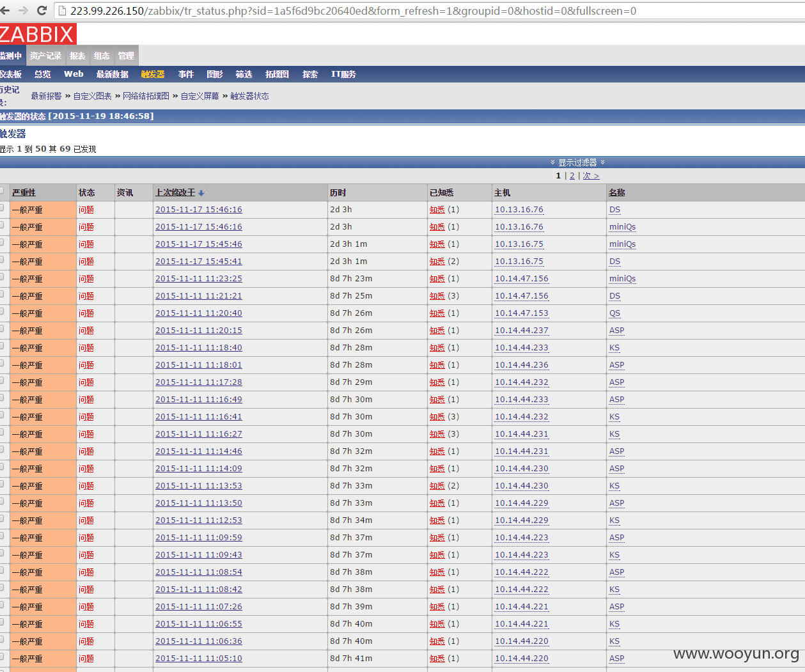
Task: Open 知悉 link in 11:13:53 row
Action: 437,486
